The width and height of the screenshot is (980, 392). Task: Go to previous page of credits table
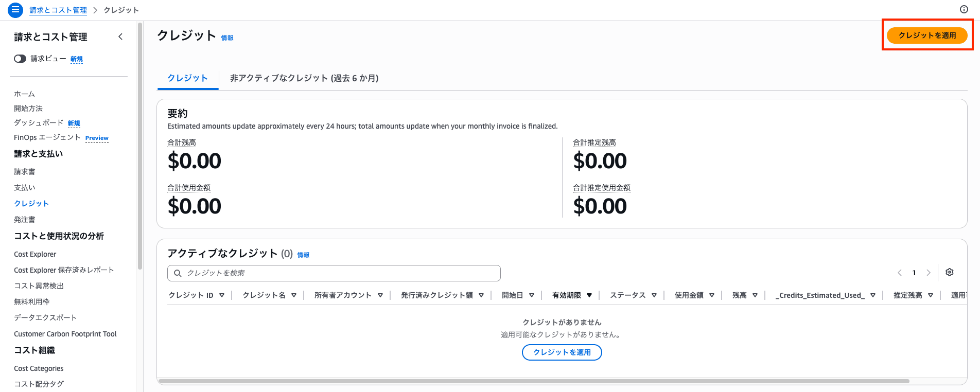click(x=900, y=273)
